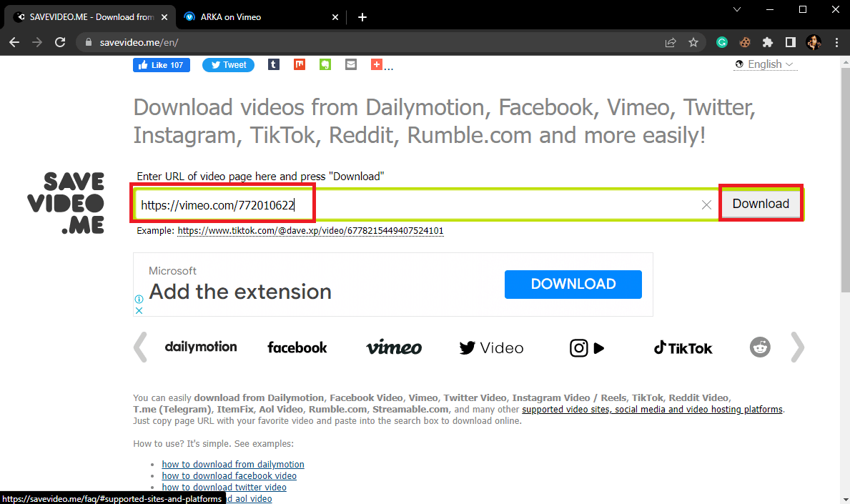
Task: Switch to the SAVEVIDEO.ME tab
Action: coord(91,17)
